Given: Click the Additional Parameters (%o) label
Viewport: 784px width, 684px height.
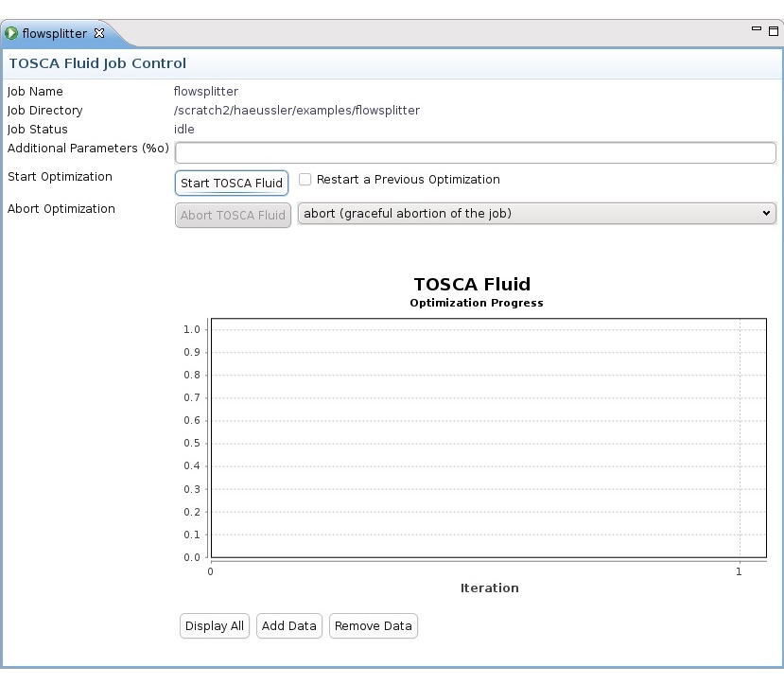Looking at the screenshot, I should click(x=88, y=149).
